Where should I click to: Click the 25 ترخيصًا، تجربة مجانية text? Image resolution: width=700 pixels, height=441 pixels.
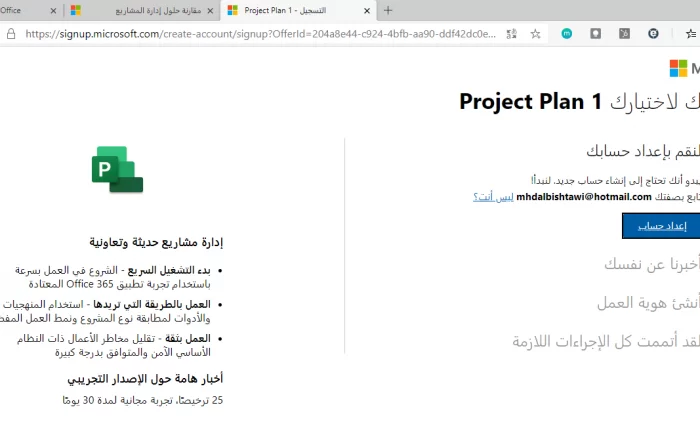(142, 400)
